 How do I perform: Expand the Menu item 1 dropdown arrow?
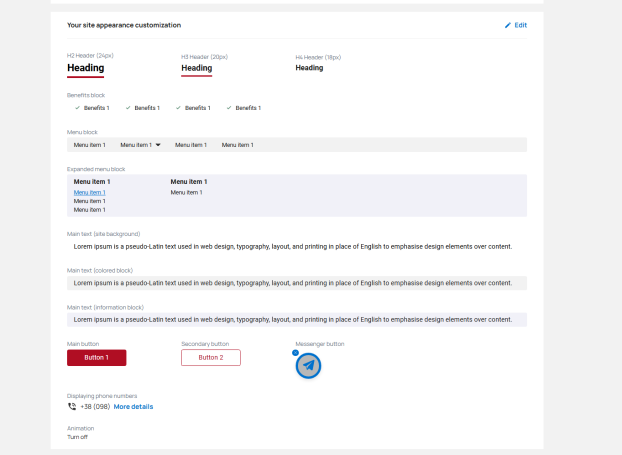pos(158,145)
